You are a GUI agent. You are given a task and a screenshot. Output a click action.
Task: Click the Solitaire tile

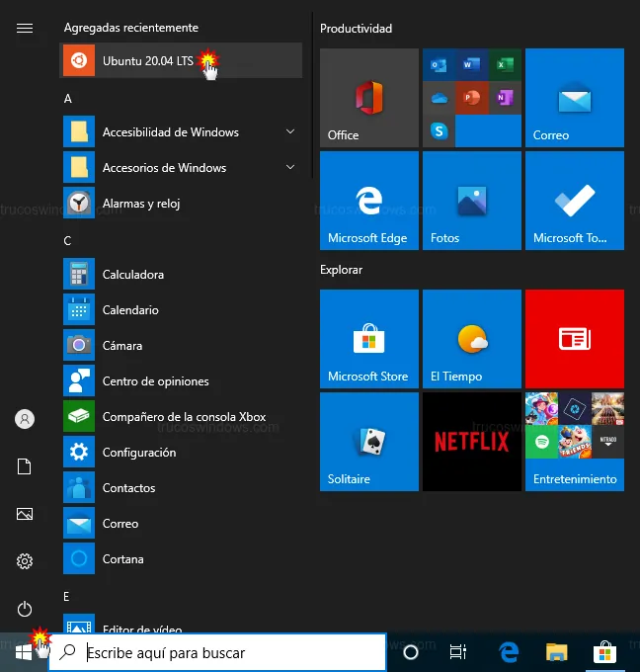tap(368, 442)
